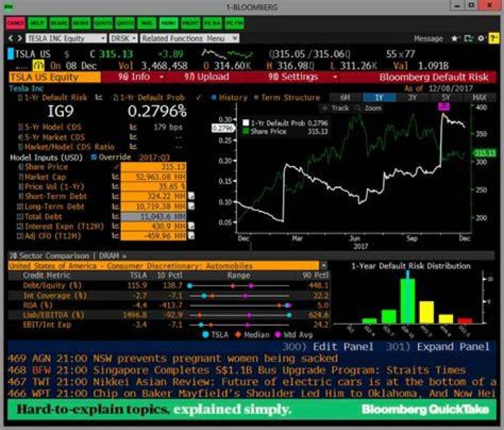Select the 6M time range tab

(346, 97)
